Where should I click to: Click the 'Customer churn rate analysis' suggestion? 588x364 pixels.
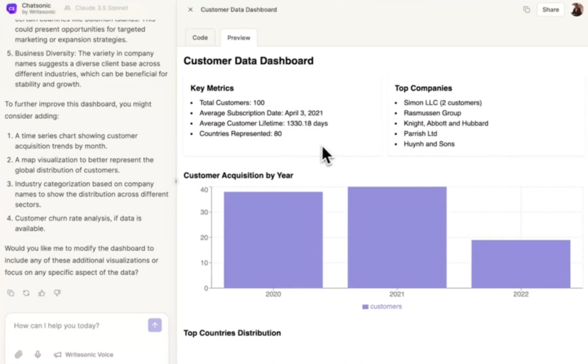pyautogui.click(x=78, y=223)
